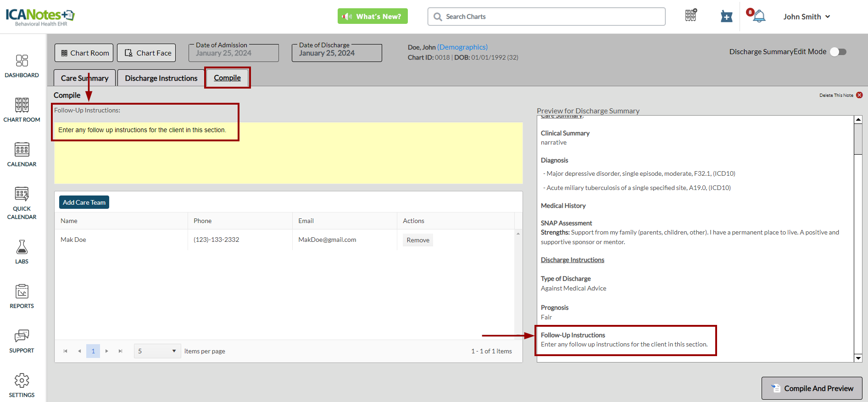Screen dimensions: 868x402
Task: Switch to the Care Summary tab
Action: 84,78
